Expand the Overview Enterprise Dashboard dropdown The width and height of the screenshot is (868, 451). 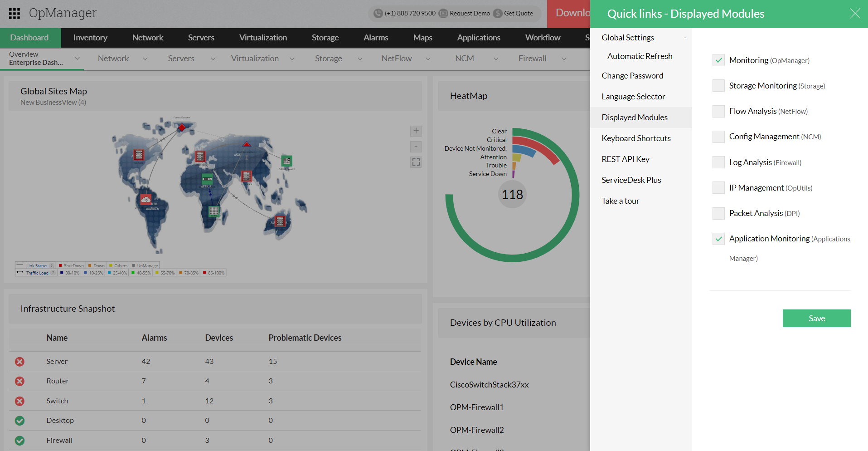pyautogui.click(x=77, y=59)
